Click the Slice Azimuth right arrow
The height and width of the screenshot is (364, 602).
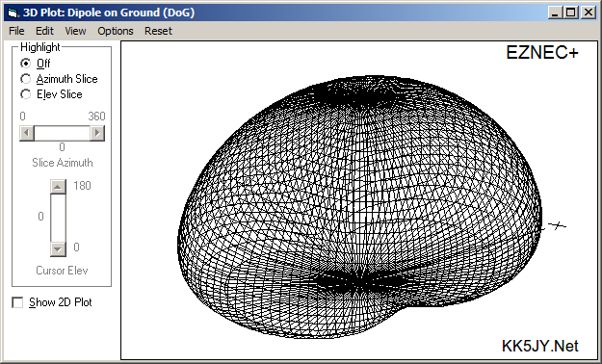pos(97,133)
